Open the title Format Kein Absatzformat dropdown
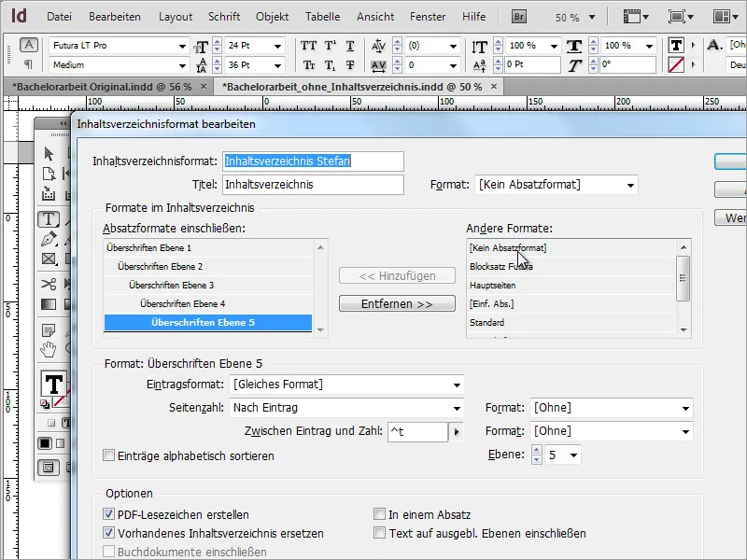This screenshot has width=747, height=560. tap(630, 185)
